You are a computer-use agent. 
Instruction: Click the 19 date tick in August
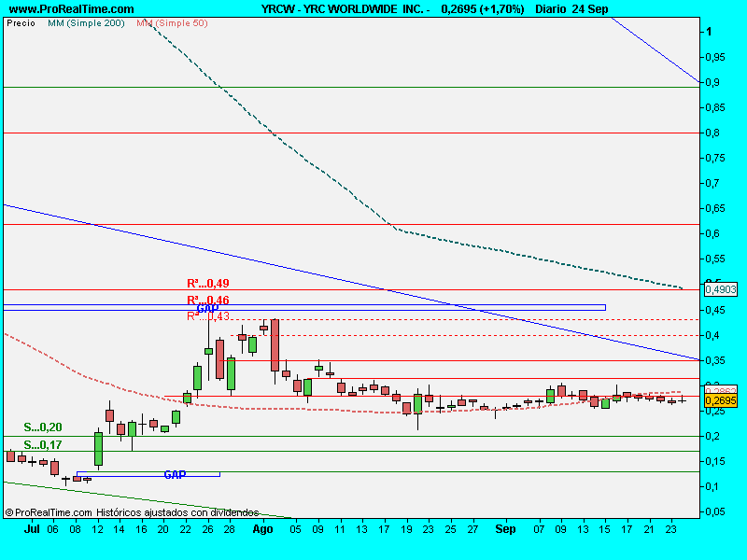(406, 529)
